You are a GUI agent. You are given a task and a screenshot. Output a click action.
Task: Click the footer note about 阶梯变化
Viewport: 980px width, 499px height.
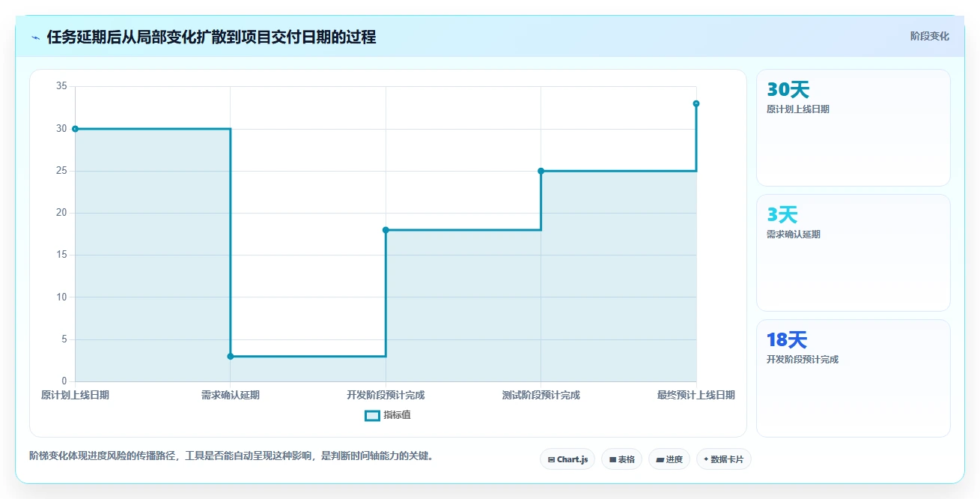pos(232,456)
